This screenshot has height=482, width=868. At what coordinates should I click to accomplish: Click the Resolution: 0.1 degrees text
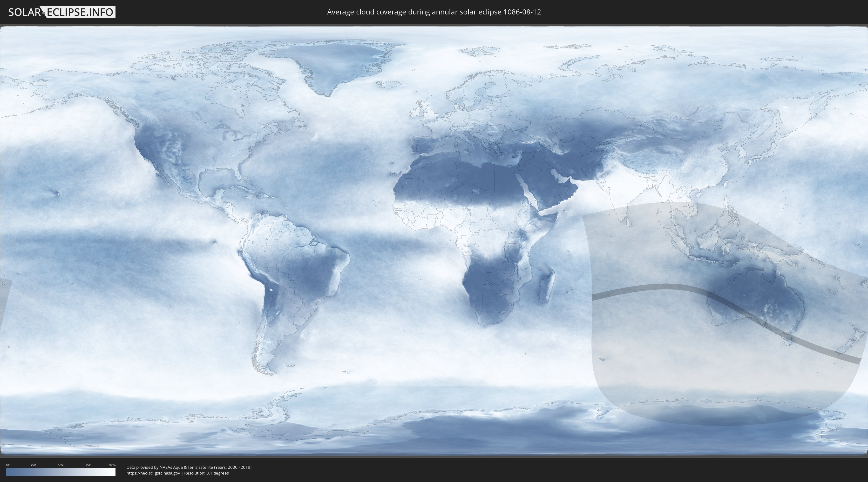[x=206, y=473]
